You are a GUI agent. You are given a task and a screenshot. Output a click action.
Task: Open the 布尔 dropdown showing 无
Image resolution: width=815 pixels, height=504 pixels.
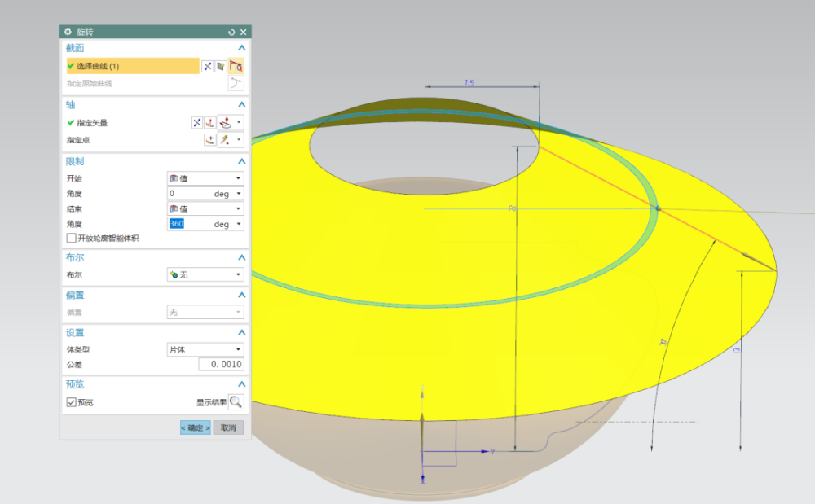(x=205, y=275)
